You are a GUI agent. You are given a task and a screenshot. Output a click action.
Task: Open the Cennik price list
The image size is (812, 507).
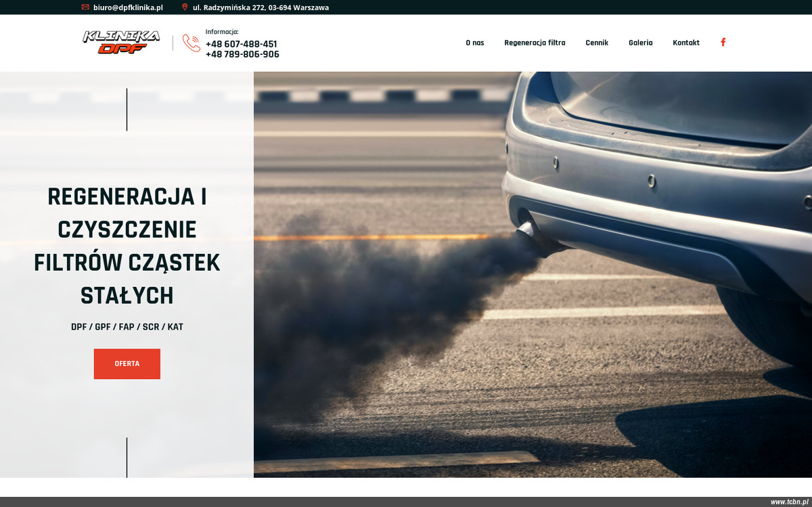597,43
